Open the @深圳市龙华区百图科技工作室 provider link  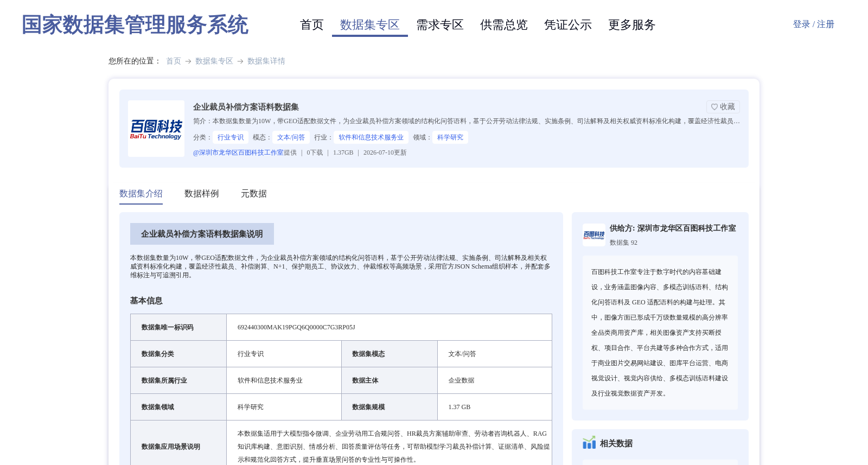[x=238, y=152]
